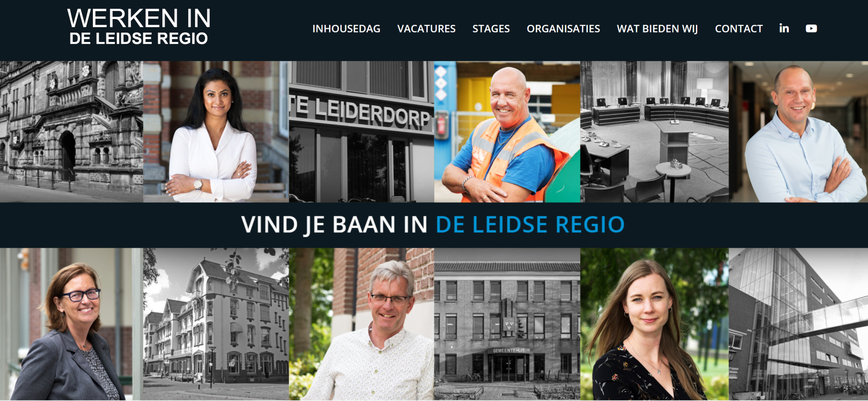The height and width of the screenshot is (401, 868).
Task: Go to the Inhousedag menu item
Action: click(346, 29)
